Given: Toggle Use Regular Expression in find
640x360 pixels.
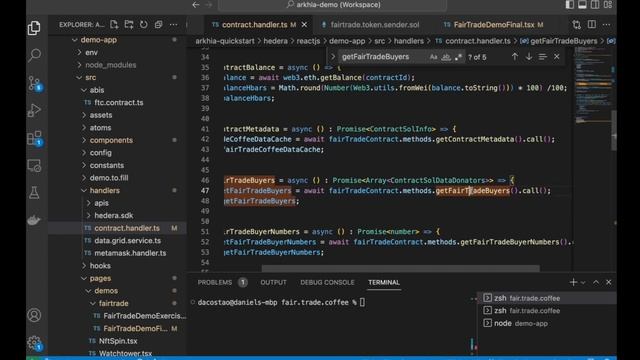Looking at the screenshot, I should pos(458,57).
